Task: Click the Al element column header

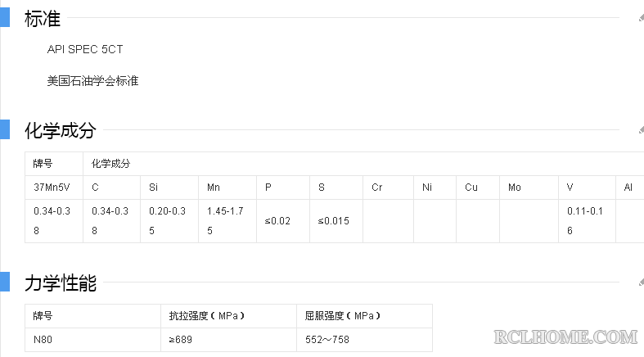Action: 629,188
